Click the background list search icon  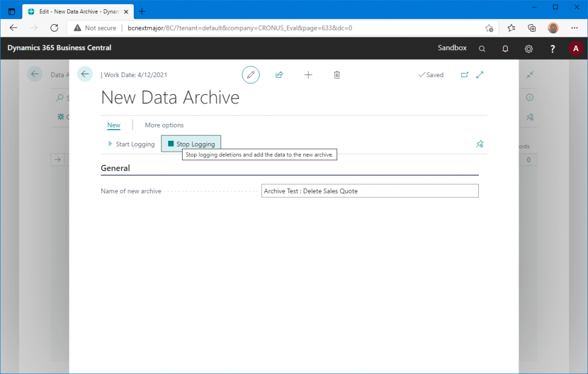pyautogui.click(x=59, y=98)
